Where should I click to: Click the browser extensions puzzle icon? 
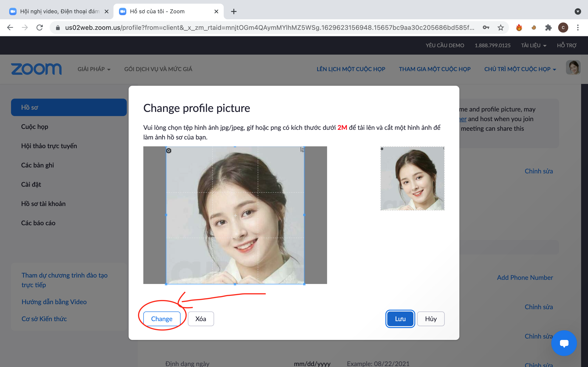point(548,28)
